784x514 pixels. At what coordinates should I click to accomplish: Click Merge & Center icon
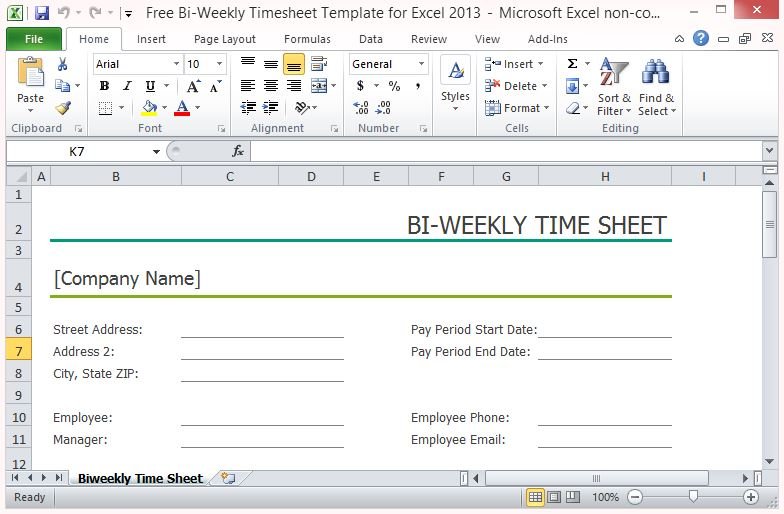[x=319, y=86]
